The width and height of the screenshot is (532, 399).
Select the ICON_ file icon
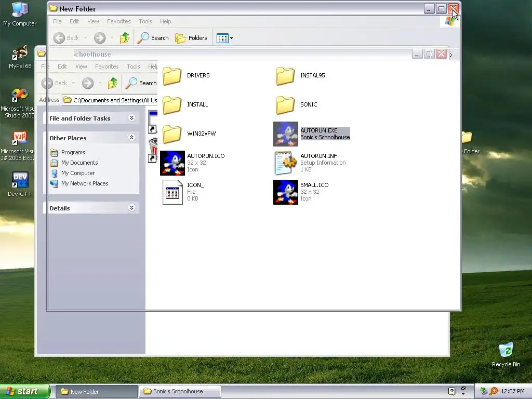pos(172,192)
